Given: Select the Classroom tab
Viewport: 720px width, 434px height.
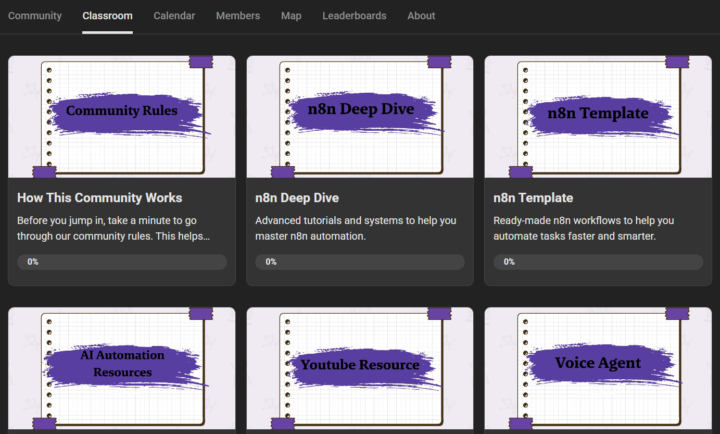Looking at the screenshot, I should pyautogui.click(x=107, y=16).
